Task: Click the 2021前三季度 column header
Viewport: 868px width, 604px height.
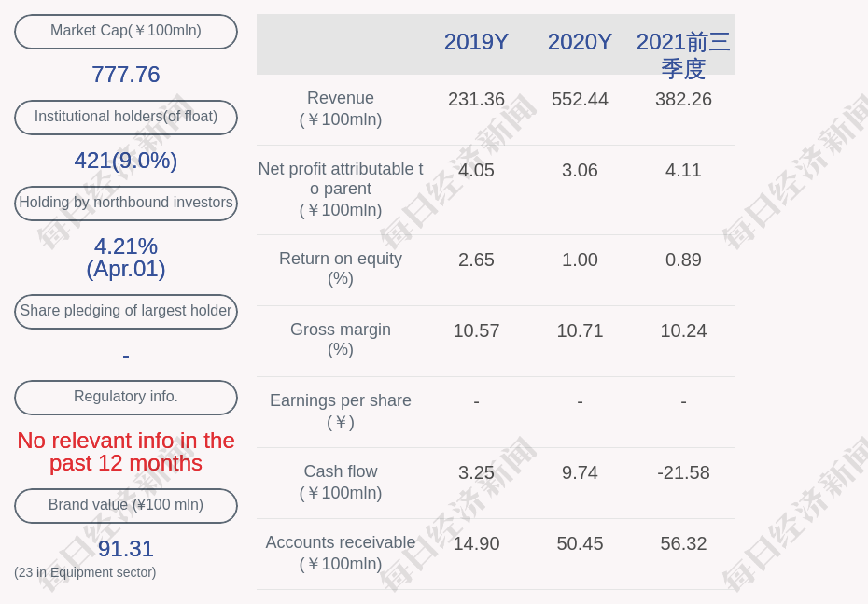Action: (683, 53)
